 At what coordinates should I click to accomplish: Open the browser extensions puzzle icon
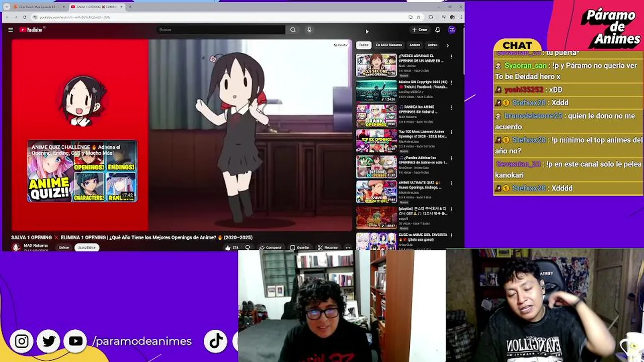(x=431, y=17)
